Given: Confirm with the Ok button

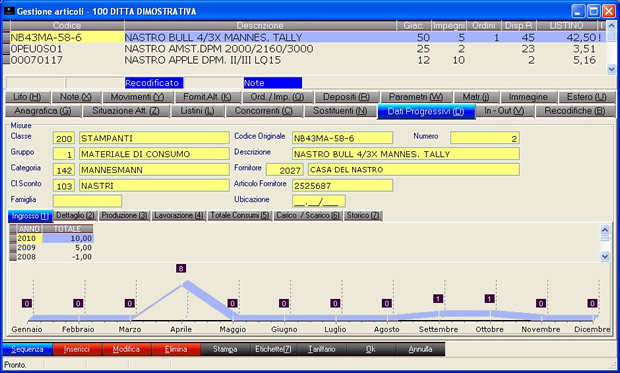Looking at the screenshot, I should tap(371, 349).
